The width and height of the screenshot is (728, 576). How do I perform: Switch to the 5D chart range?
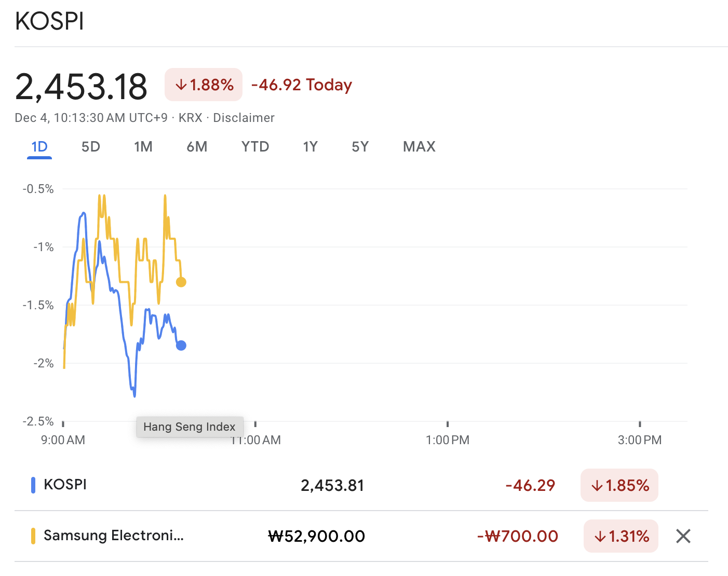pos(91,147)
